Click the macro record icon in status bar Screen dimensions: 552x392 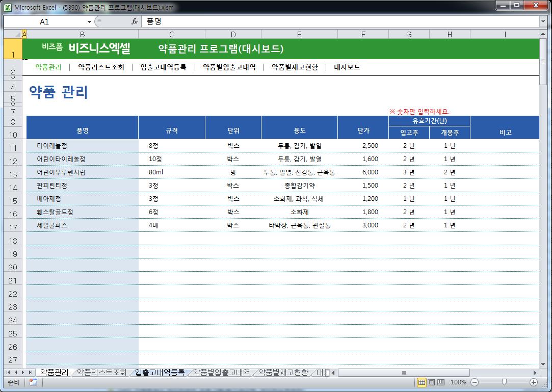33,382
